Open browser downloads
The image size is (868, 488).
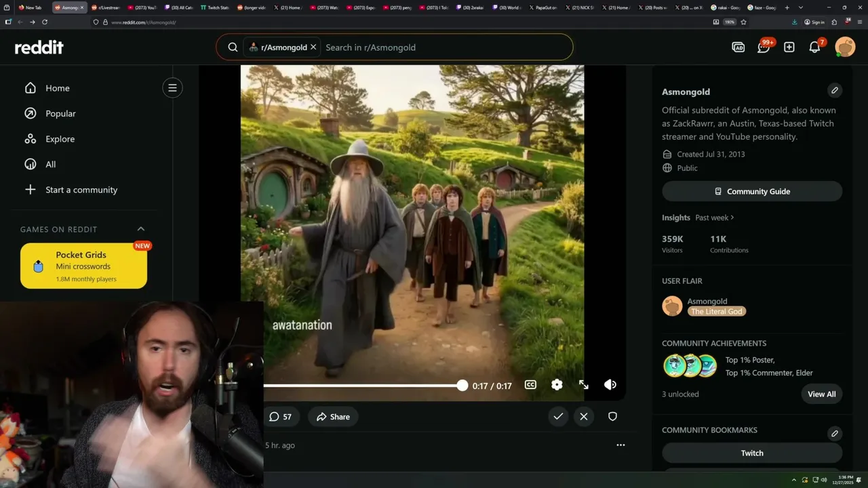coord(794,22)
